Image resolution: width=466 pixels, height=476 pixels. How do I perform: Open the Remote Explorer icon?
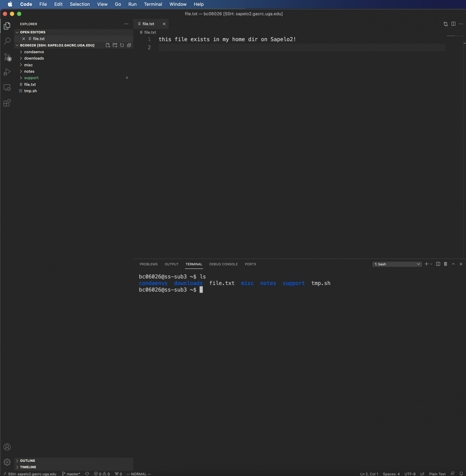click(7, 87)
